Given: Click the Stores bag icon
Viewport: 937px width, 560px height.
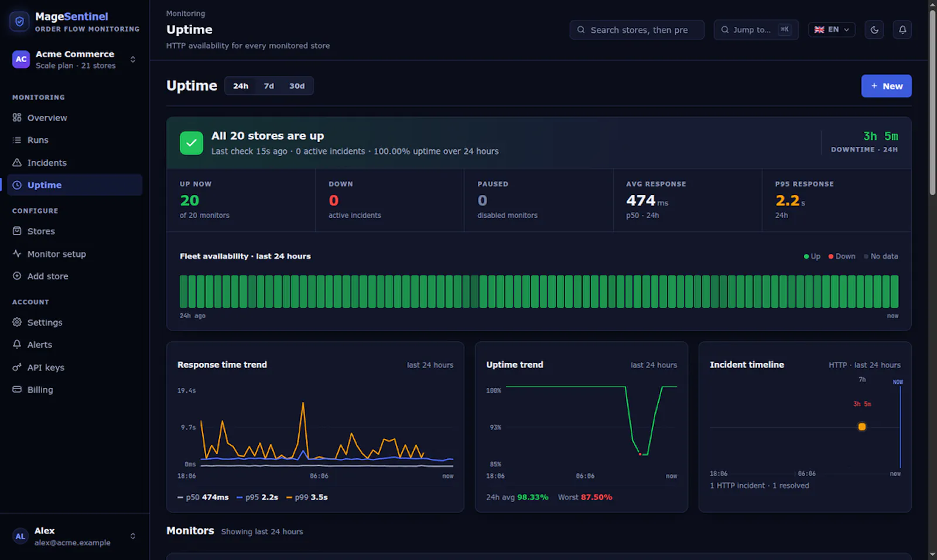Looking at the screenshot, I should click(x=17, y=231).
